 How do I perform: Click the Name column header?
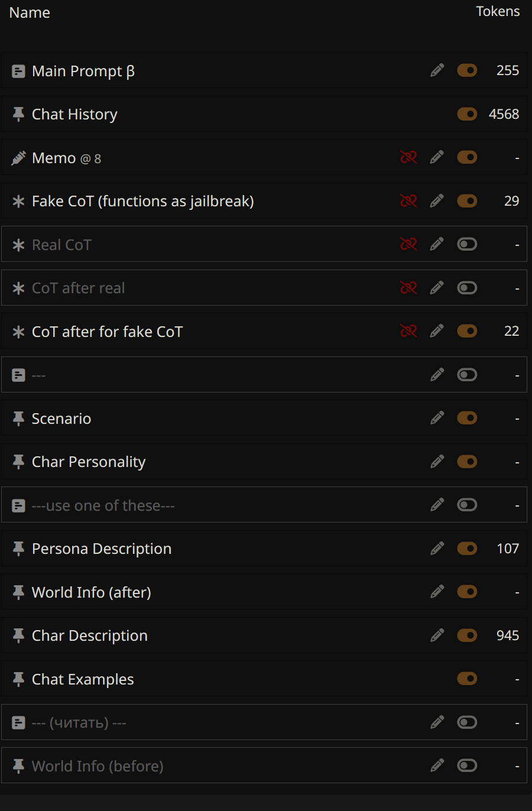point(30,12)
